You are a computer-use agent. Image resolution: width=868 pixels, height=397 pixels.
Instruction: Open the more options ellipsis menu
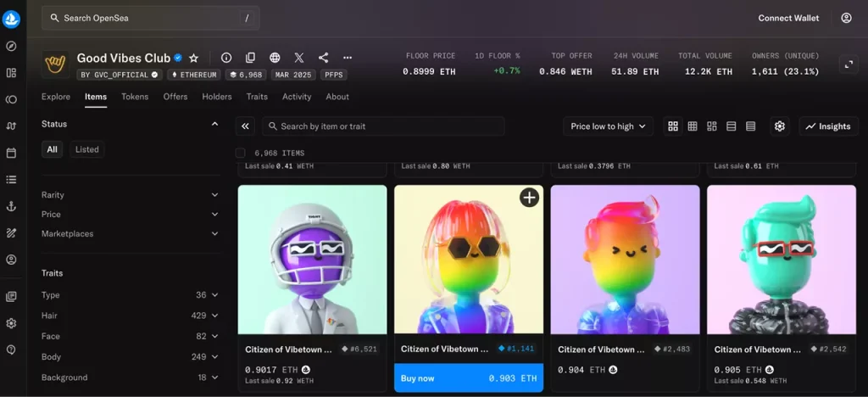pyautogui.click(x=348, y=58)
